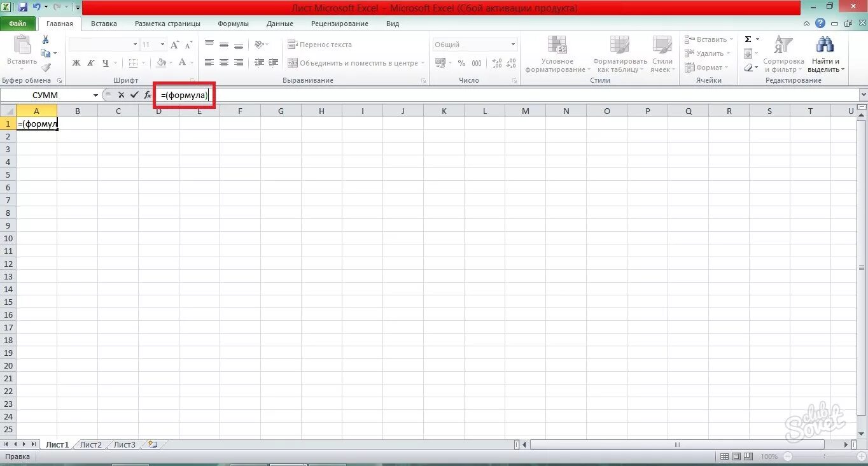Select row header 10

coord(8,238)
